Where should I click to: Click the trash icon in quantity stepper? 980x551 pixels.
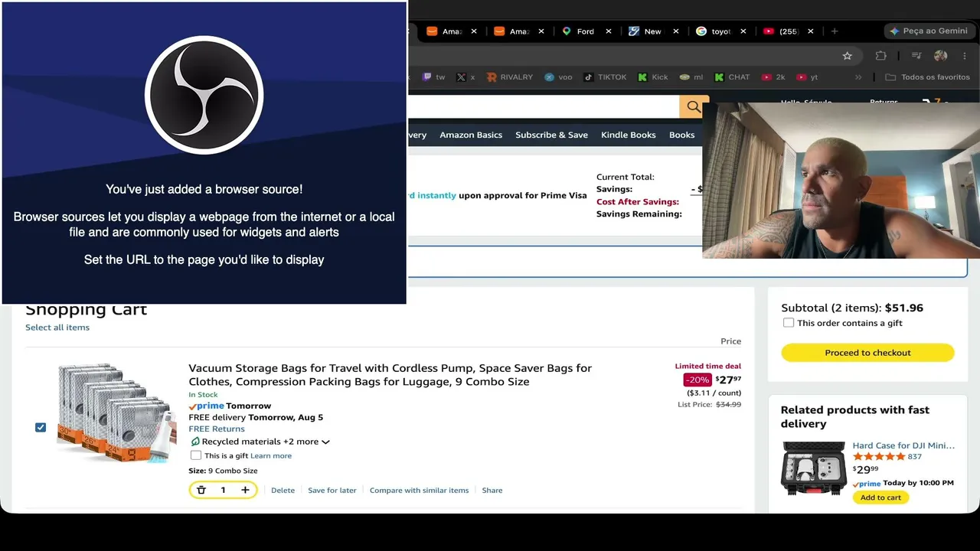[x=201, y=490]
